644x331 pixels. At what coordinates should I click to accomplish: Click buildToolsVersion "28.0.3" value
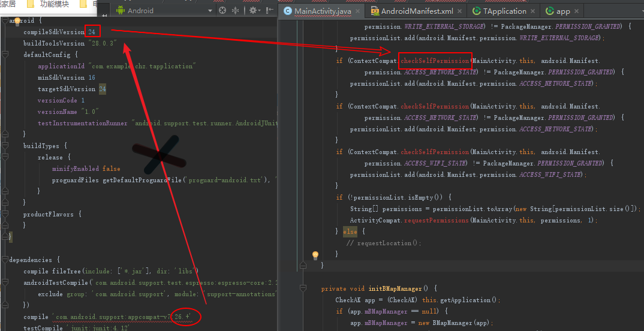(103, 43)
